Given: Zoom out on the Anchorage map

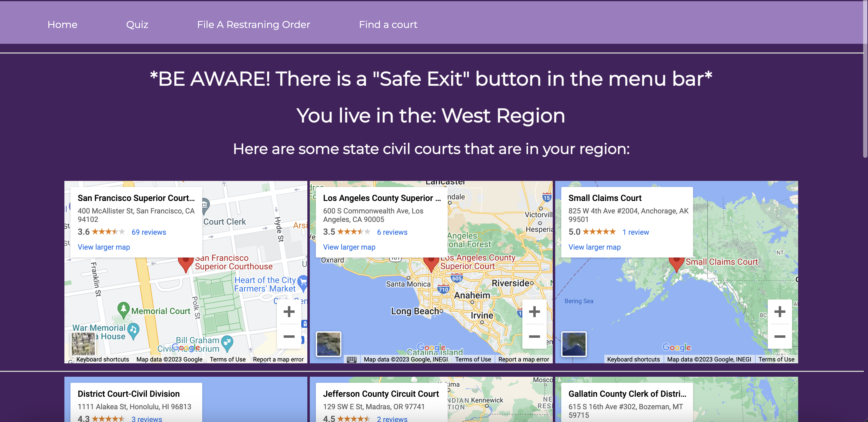Looking at the screenshot, I should tap(779, 336).
